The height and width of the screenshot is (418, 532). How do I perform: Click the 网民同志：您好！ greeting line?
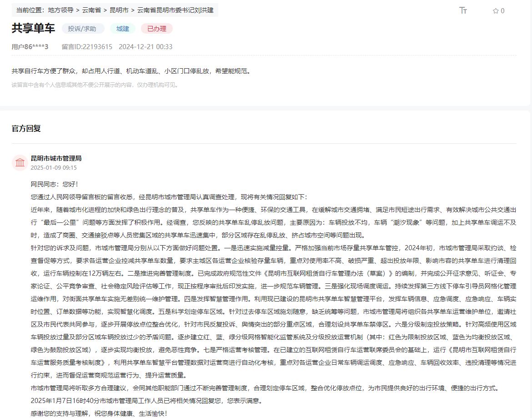(x=54, y=184)
